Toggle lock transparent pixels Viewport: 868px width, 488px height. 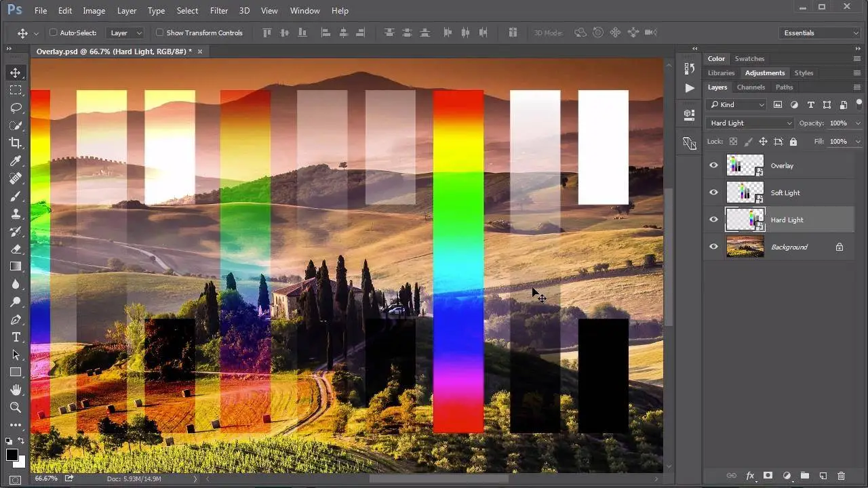click(733, 142)
